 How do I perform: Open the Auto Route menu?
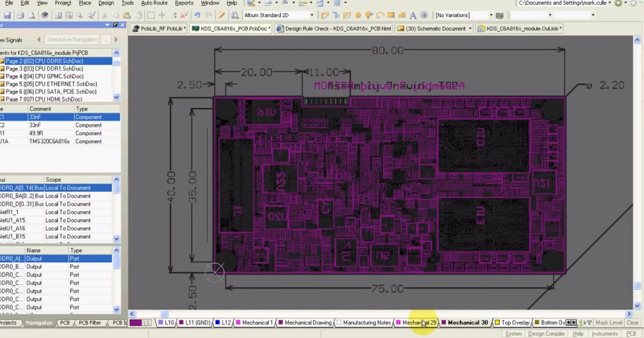(154, 3)
